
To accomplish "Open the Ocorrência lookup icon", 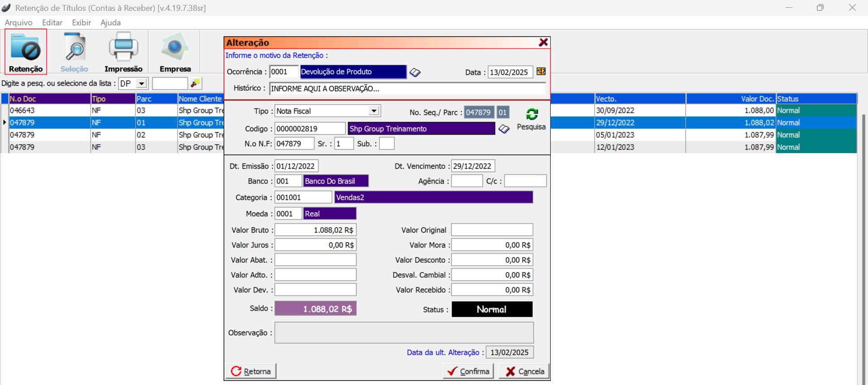I will 415,72.
